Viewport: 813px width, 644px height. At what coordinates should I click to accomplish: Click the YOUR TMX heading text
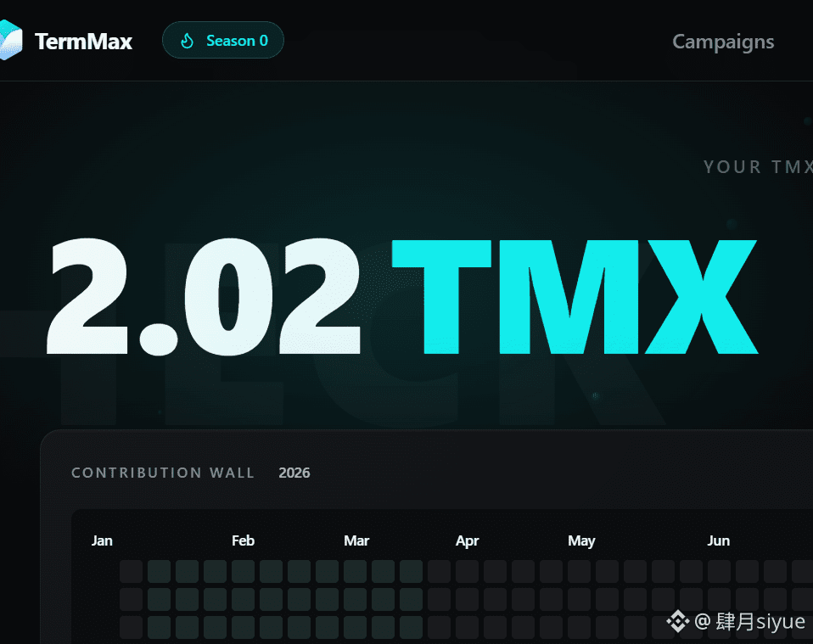tap(758, 167)
